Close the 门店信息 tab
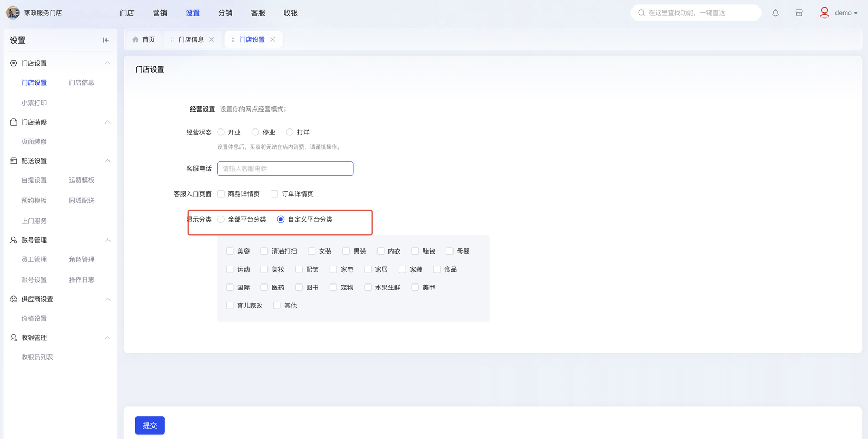 click(212, 40)
